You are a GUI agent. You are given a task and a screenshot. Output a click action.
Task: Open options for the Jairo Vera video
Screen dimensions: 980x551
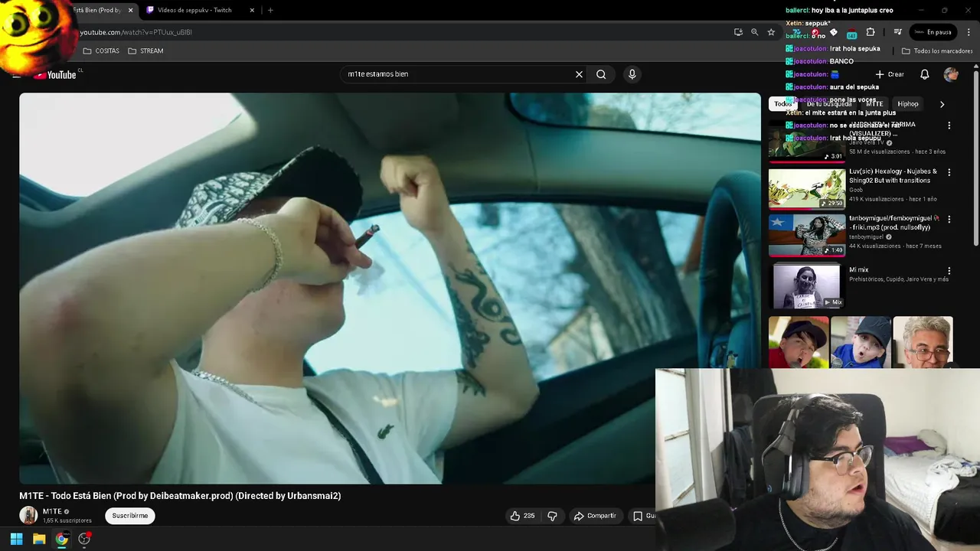(x=949, y=126)
